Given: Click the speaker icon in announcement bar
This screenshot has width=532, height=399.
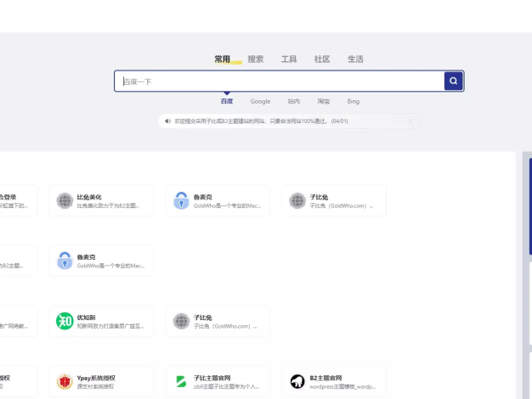Looking at the screenshot, I should click(x=167, y=121).
